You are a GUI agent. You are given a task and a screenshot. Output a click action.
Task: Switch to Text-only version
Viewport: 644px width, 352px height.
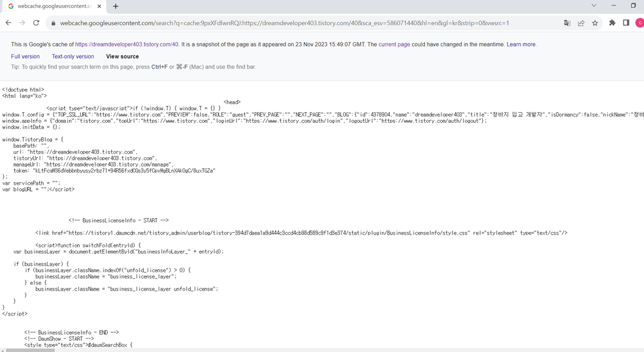pyautogui.click(x=73, y=56)
